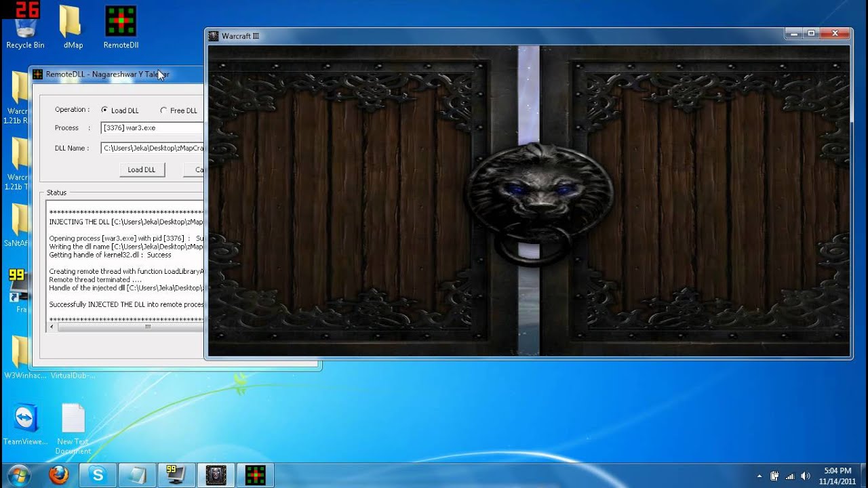Screen dimensions: 868x488
Task: Click the 'Opening process [war3.exe]' status line
Action: [x=126, y=239]
